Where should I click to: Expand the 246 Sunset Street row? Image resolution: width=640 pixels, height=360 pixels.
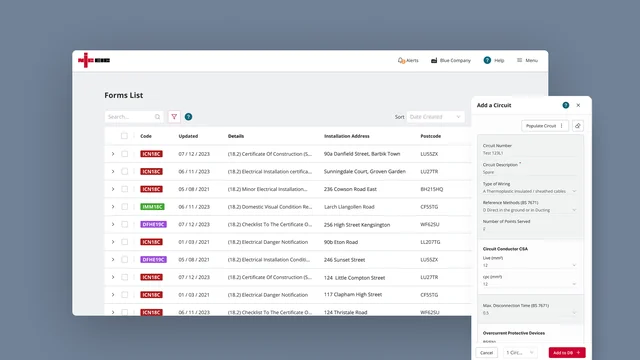click(113, 260)
